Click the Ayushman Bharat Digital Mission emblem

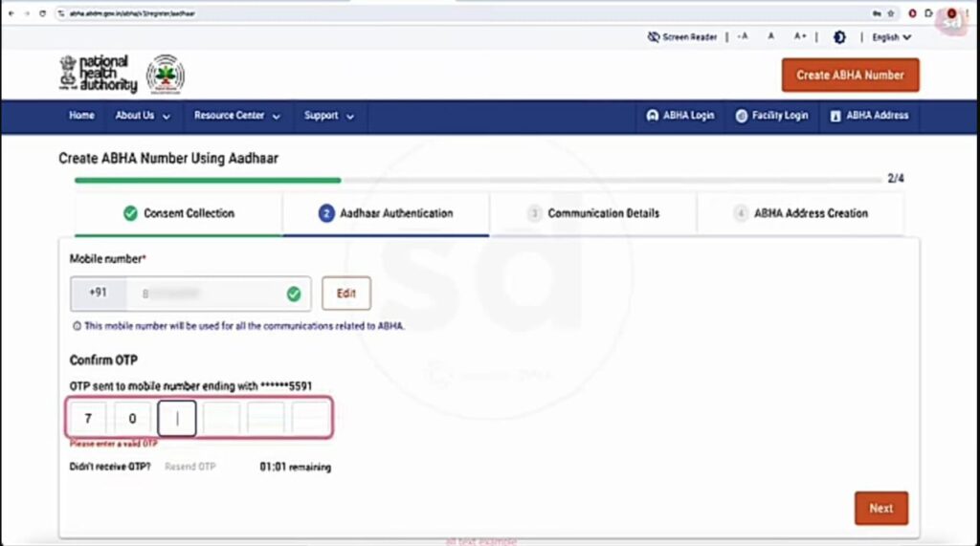(165, 75)
